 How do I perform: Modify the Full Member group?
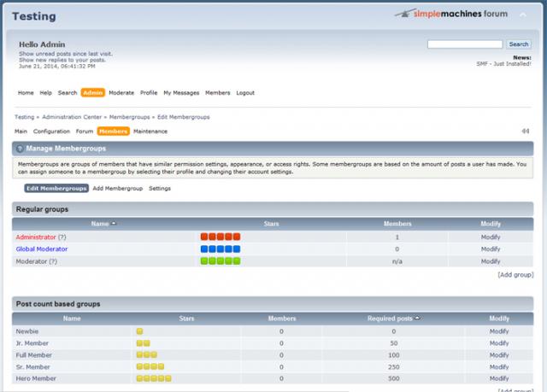coord(499,355)
